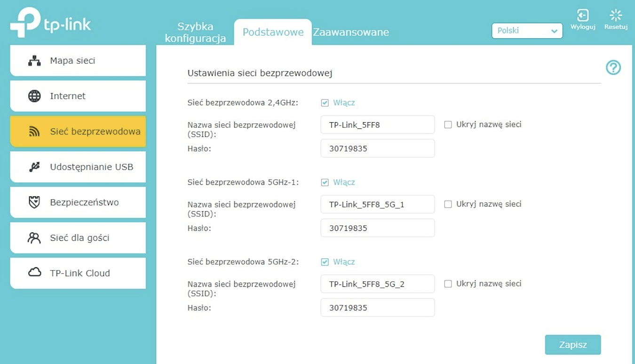The width and height of the screenshot is (635, 364).
Task: Check Ukryj nazwę sieci for TP-Link_5FF8_5G_1
Action: pos(448,204)
